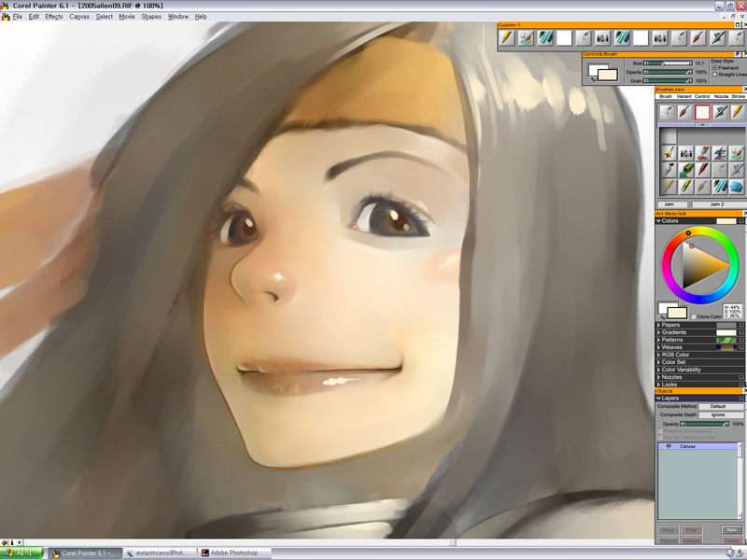Choose the green paint bucket brush
Image resolution: width=747 pixels, height=560 pixels.
pyautogui.click(x=686, y=170)
